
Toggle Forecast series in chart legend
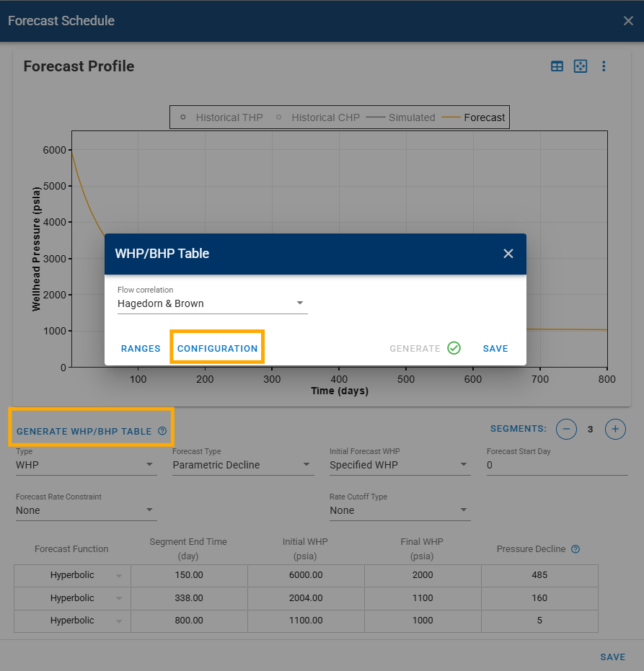pos(476,117)
